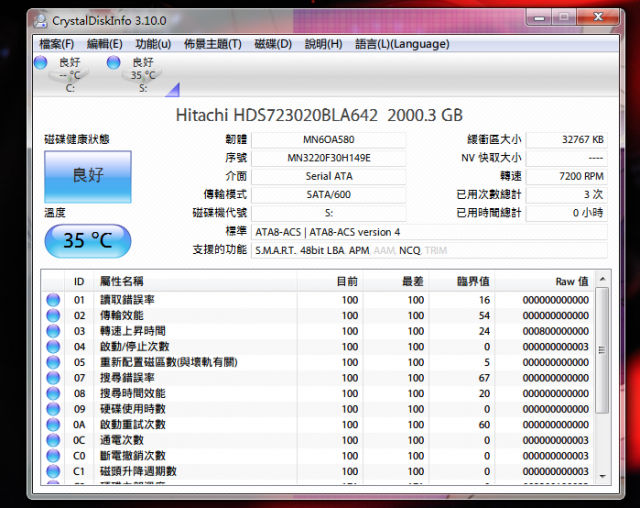Open the 說明(H) menu
Screen dimensions: 640x508
(x=324, y=44)
